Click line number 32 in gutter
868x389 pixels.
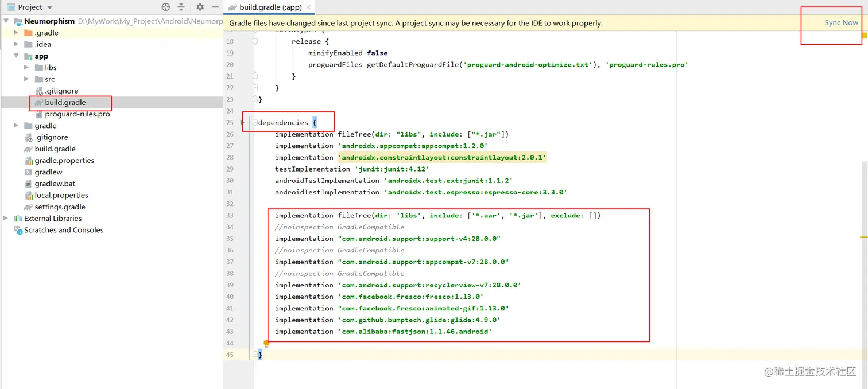[x=230, y=204]
